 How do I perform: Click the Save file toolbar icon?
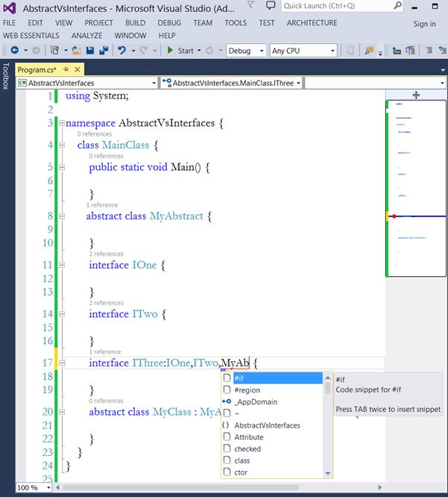tap(89, 51)
